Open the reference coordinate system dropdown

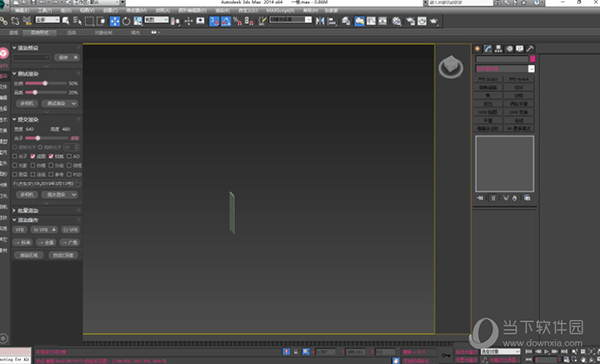157,20
